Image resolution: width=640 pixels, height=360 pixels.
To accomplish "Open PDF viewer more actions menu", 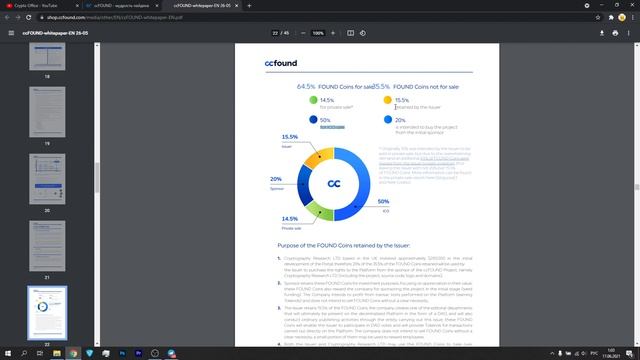I will point(629,33).
